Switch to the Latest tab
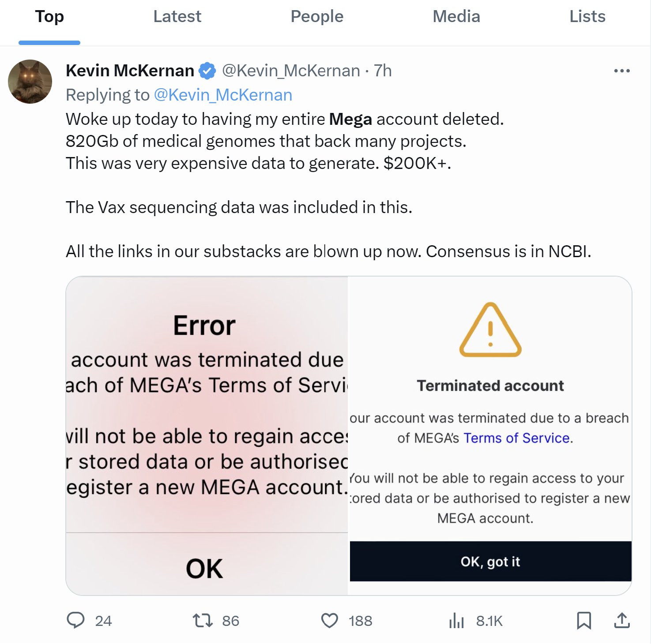The height and width of the screenshot is (644, 651). 177,17
